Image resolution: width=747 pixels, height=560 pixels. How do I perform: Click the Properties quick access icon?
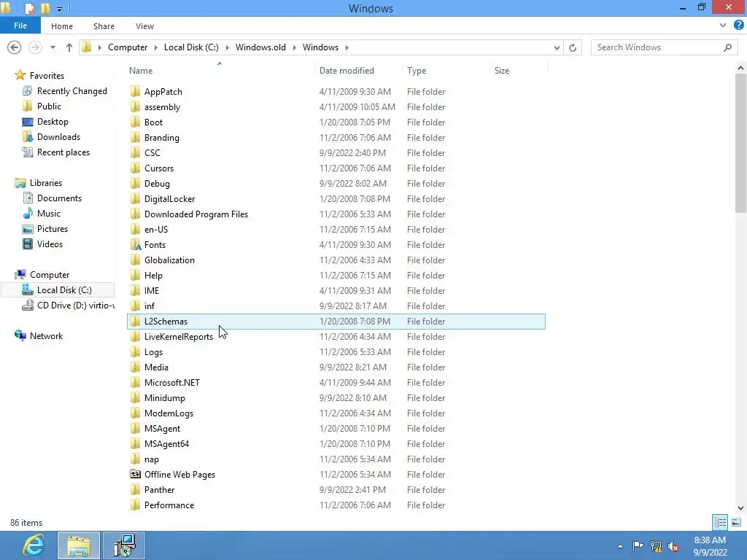[29, 8]
